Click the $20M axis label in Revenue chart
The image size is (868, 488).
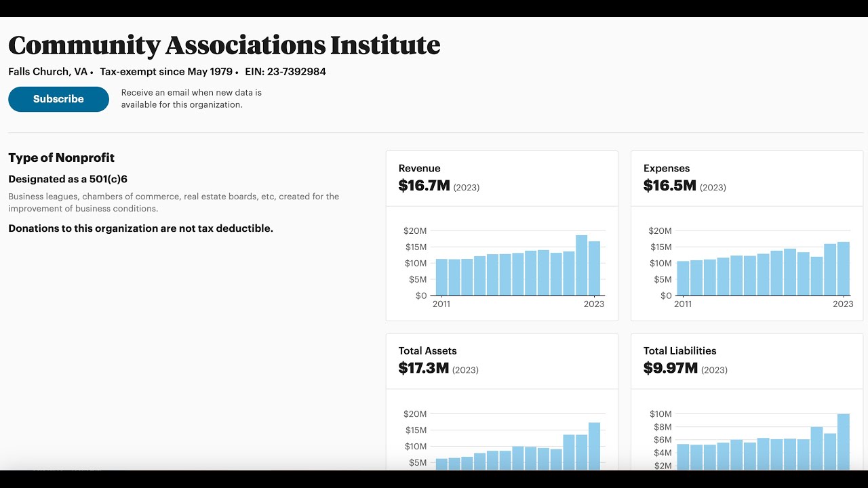point(415,230)
